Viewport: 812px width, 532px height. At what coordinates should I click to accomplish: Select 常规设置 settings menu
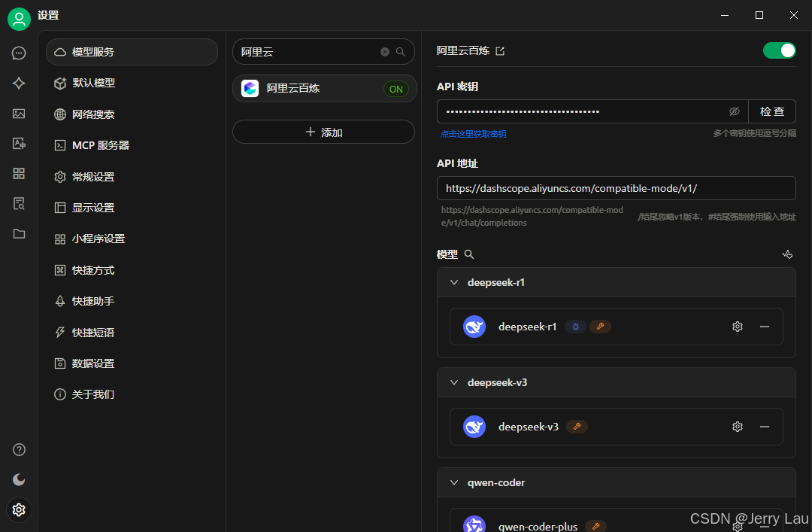132,177
